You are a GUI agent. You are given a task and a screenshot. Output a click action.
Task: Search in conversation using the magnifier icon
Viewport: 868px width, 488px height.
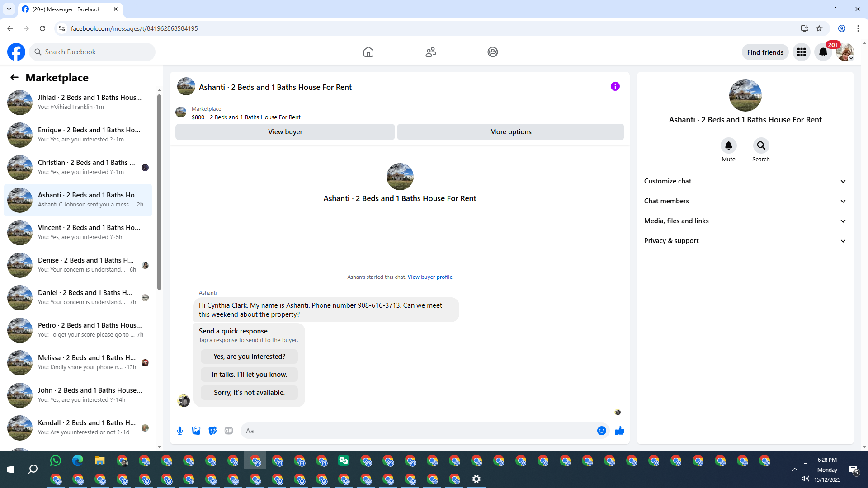pyautogui.click(x=761, y=145)
